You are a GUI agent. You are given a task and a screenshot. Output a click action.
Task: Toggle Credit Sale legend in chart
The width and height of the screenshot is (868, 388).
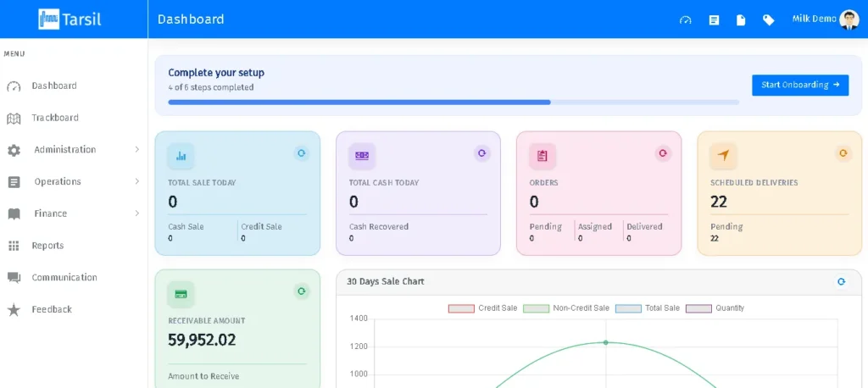(482, 308)
